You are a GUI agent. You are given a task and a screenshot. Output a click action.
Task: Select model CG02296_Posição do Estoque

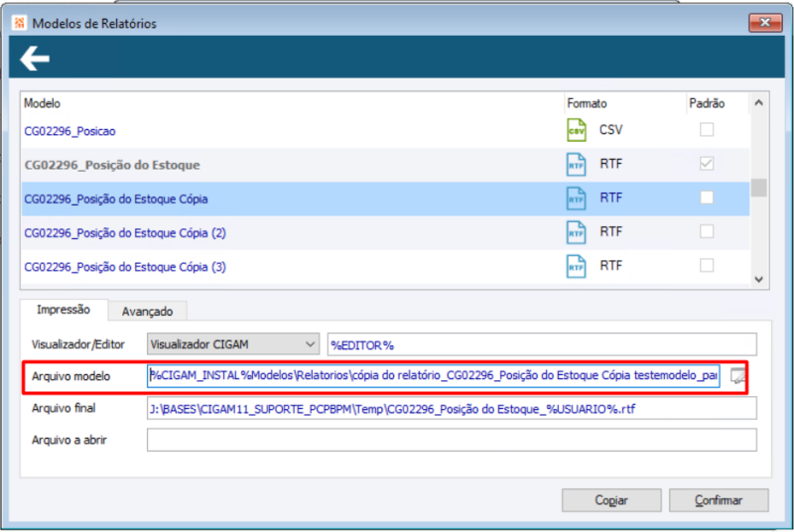click(x=112, y=165)
